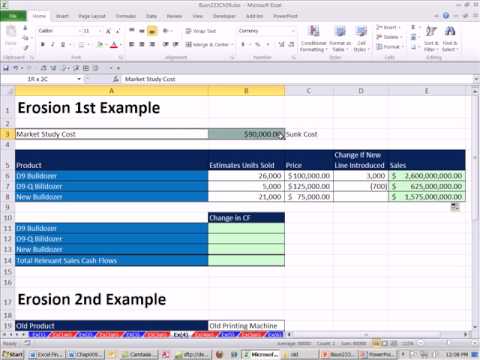Open Cell Styles gallery

[x=361, y=38]
